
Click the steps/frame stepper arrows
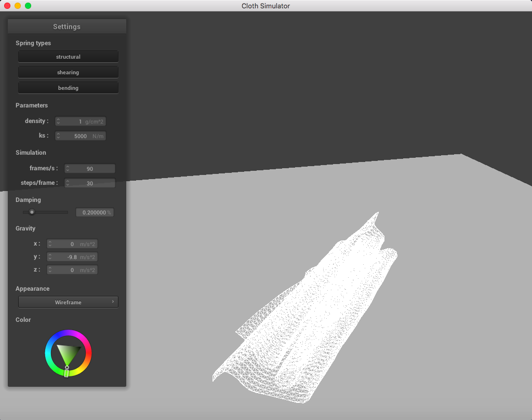click(68, 183)
